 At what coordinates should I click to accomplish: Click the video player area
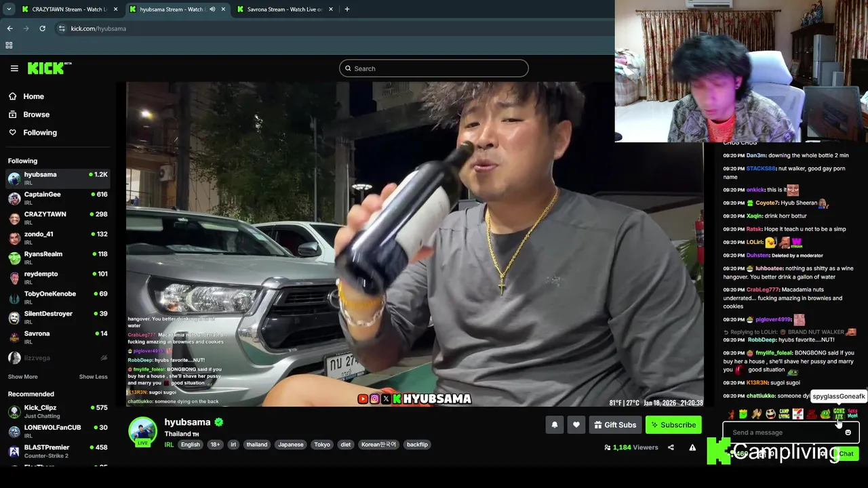tap(415, 244)
